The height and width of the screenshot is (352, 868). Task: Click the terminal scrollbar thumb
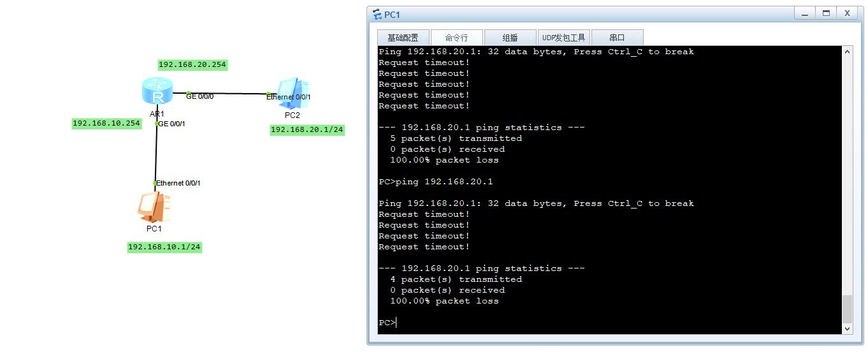point(847,309)
